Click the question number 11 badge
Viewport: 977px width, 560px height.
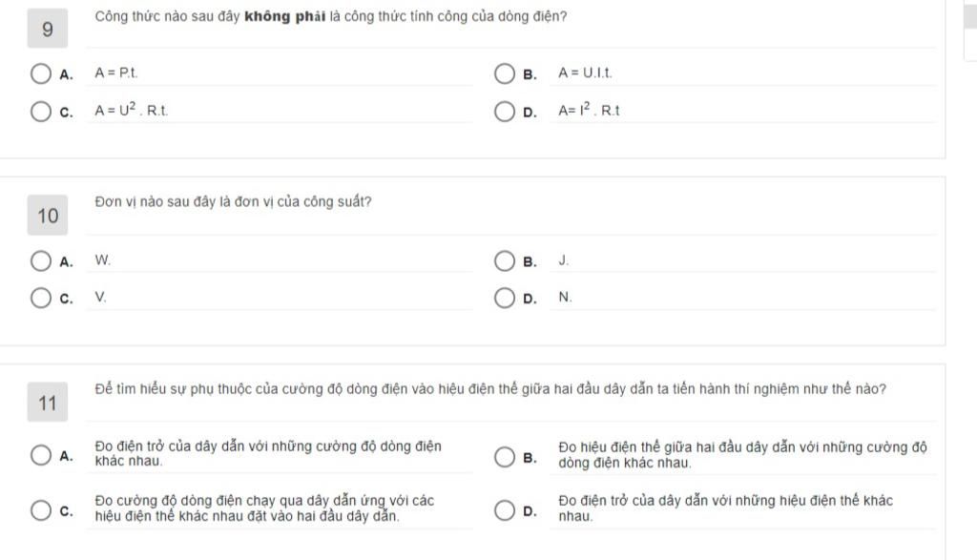(x=48, y=404)
